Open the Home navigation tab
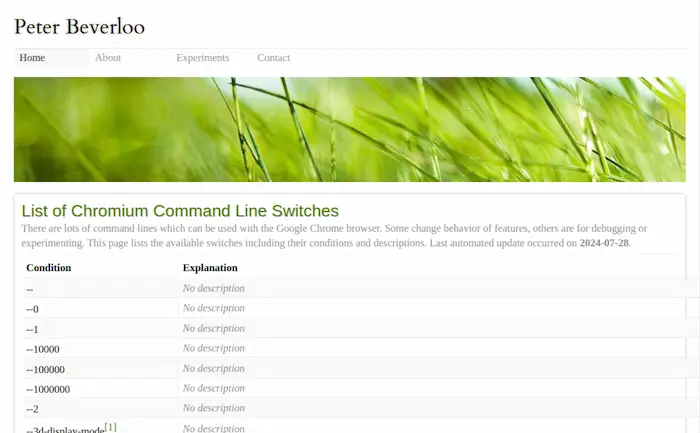700x433 pixels. click(32, 58)
